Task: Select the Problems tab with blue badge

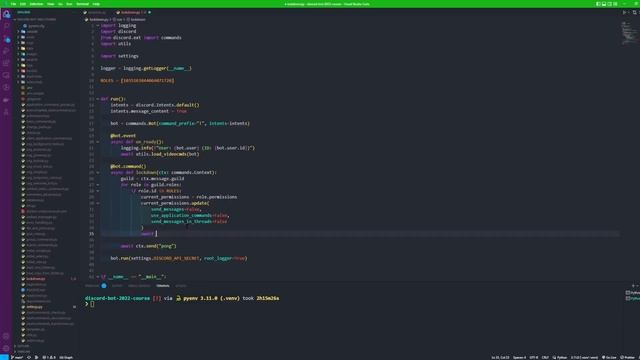Action: point(96,286)
